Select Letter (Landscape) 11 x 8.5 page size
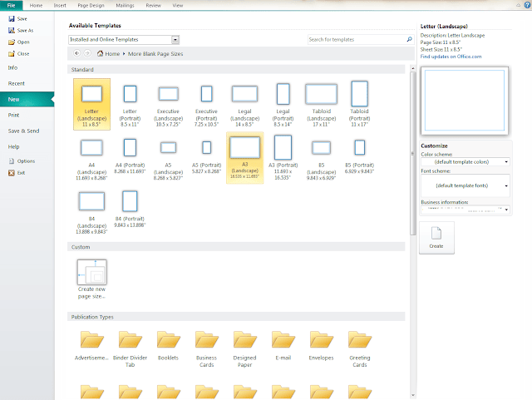The image size is (532, 400). pos(91,104)
